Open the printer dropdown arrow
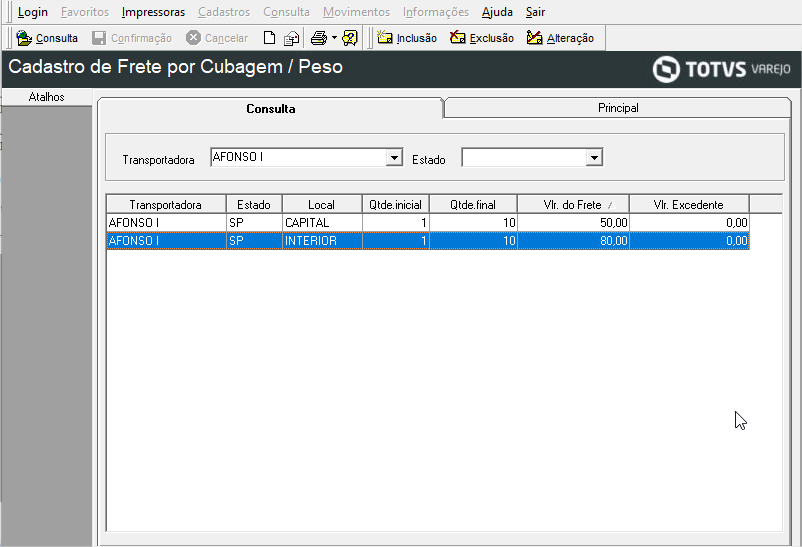Viewport: 802px width, 547px height. pos(334,38)
